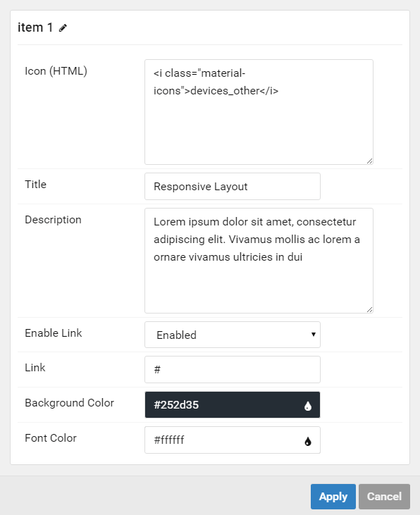420x515 pixels.
Task: Click inside the Icon (HTML) textarea
Action: 259,112
